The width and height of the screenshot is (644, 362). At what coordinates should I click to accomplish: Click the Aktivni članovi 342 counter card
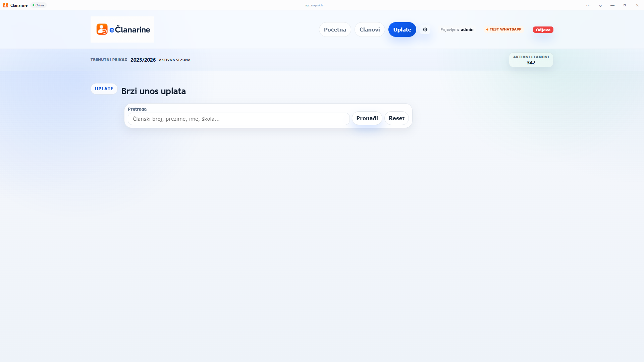531,60
